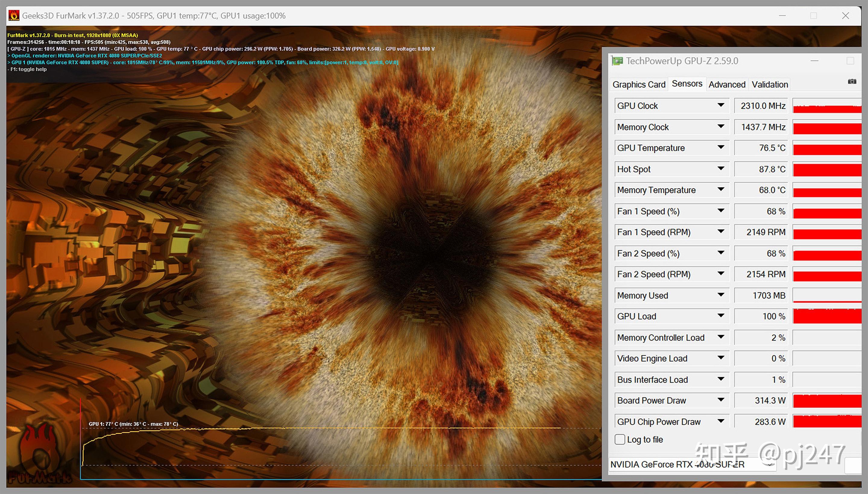Open the GPU Temperature sensor dropdown

721,148
